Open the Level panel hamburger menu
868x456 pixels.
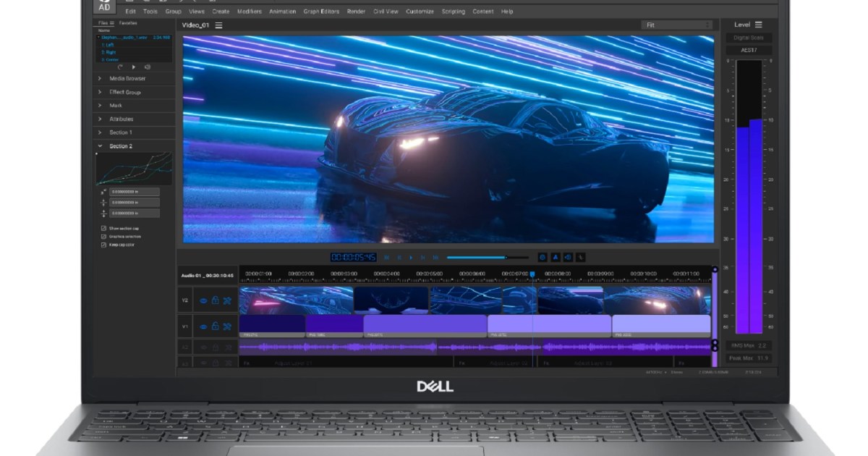point(758,25)
